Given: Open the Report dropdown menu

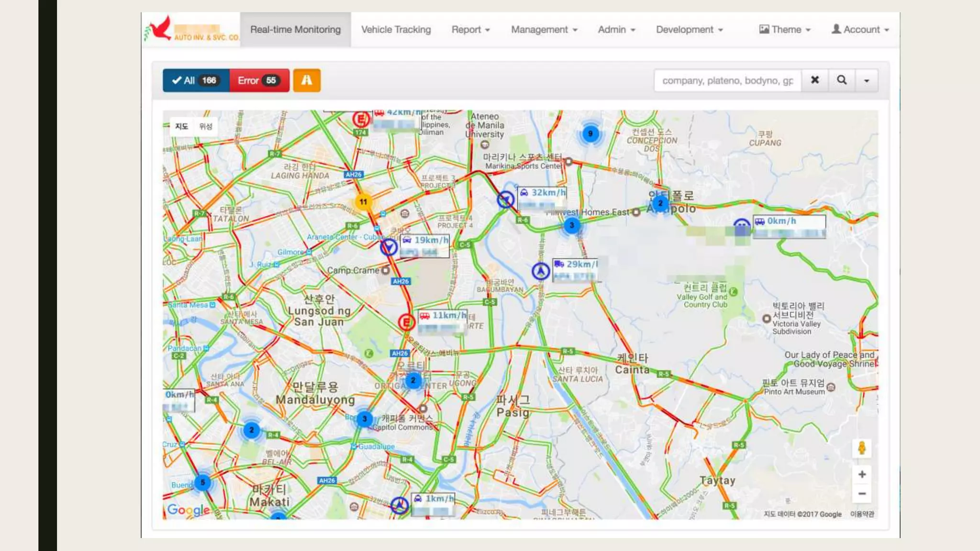Looking at the screenshot, I should 470,30.
